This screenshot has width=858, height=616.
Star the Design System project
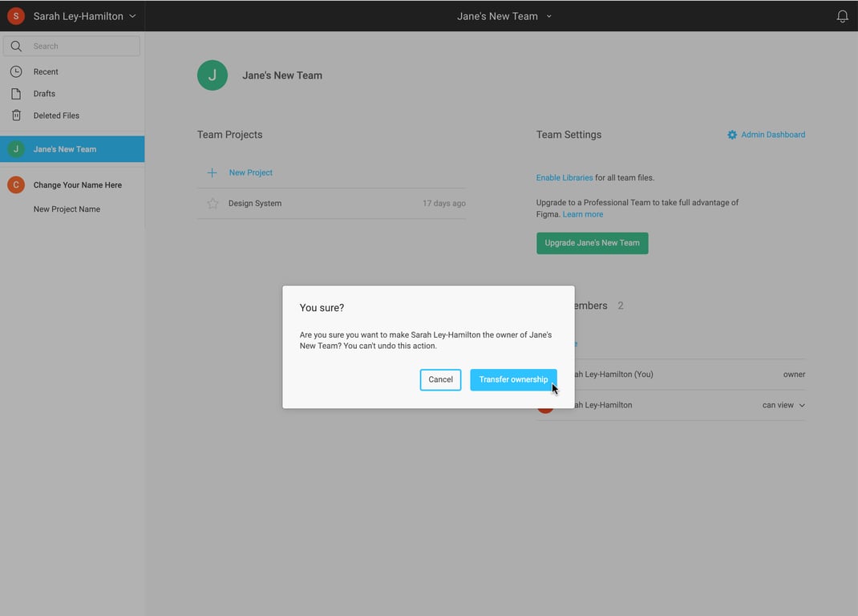[212, 204]
